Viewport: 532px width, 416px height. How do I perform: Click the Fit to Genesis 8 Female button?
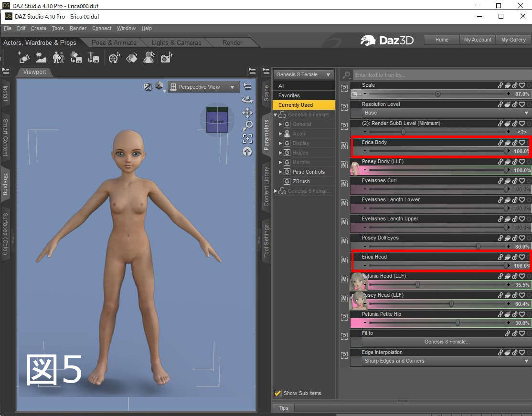(447, 342)
